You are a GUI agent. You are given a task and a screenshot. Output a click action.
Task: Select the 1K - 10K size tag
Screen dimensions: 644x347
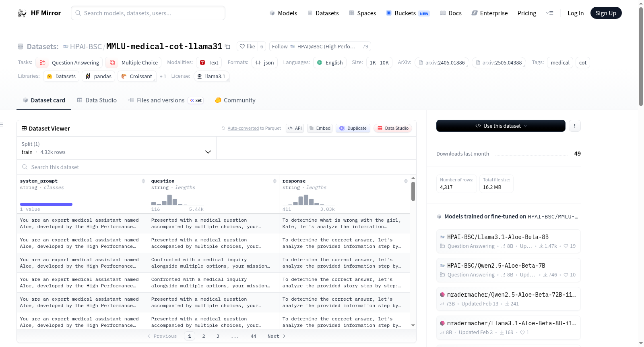[x=379, y=62]
